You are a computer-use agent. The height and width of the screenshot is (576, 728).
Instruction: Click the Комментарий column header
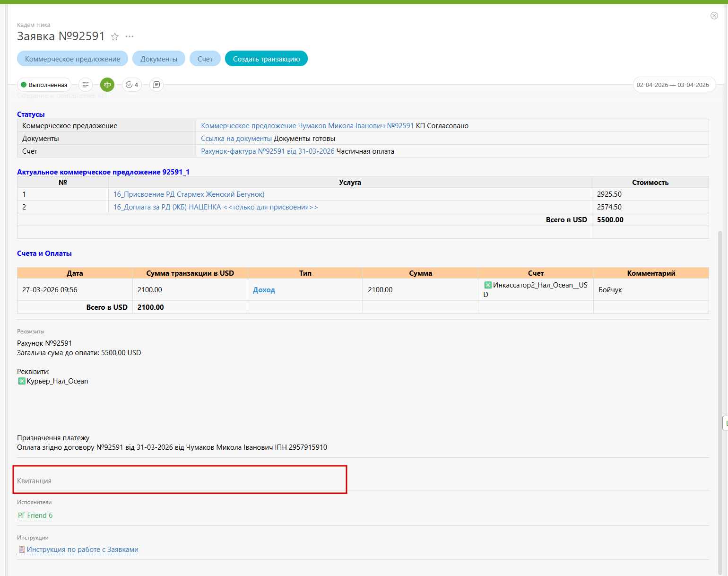pyautogui.click(x=651, y=273)
